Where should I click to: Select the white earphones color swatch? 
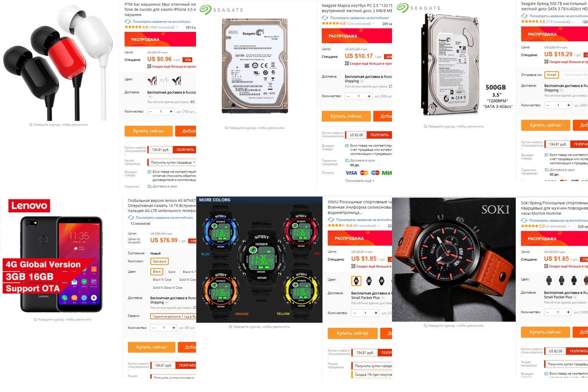[164, 80]
